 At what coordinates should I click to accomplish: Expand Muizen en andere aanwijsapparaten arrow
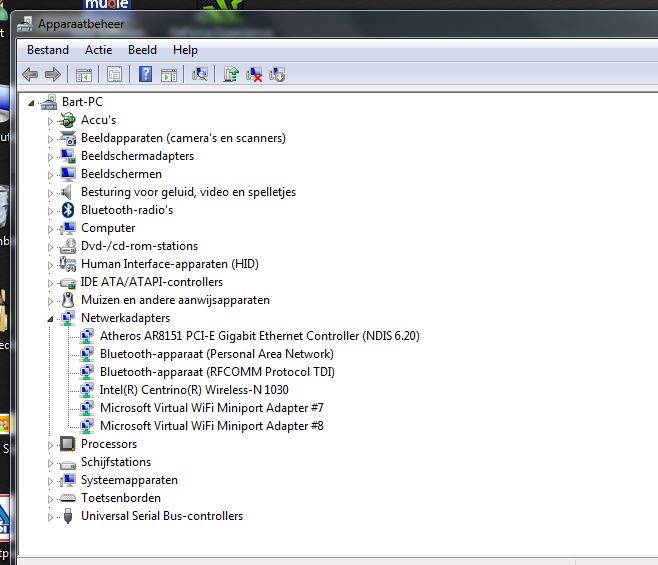point(50,301)
